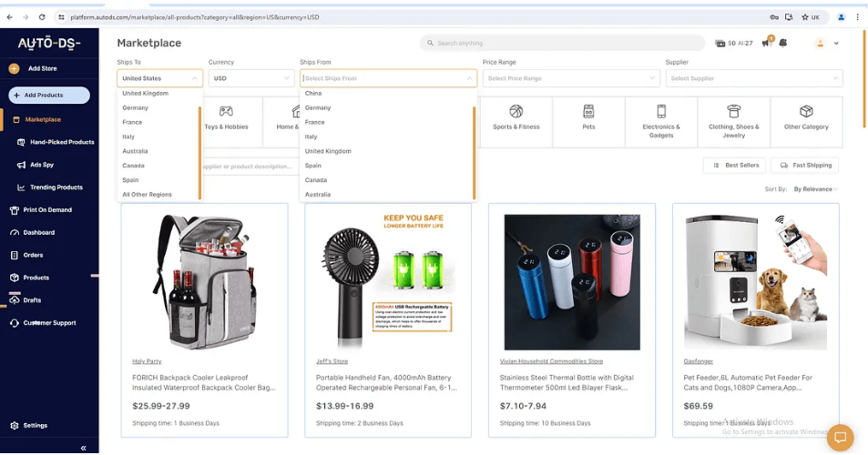Open the Jeff's Store supplier link
The image size is (868, 455).
tap(332, 361)
